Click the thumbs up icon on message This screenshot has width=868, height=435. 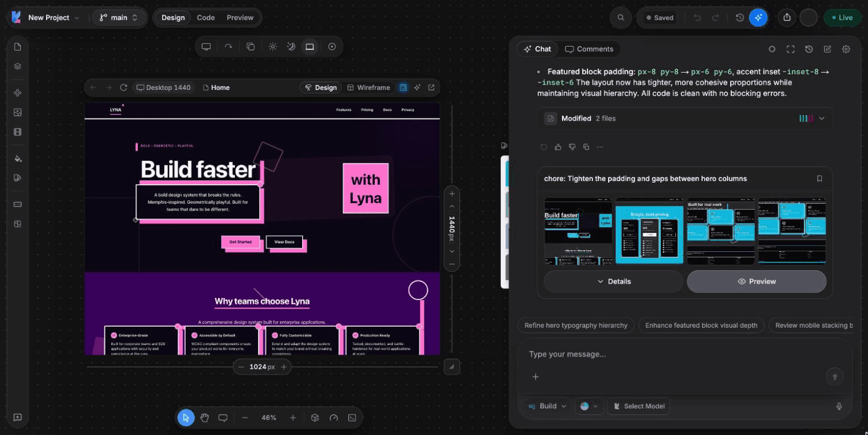558,147
